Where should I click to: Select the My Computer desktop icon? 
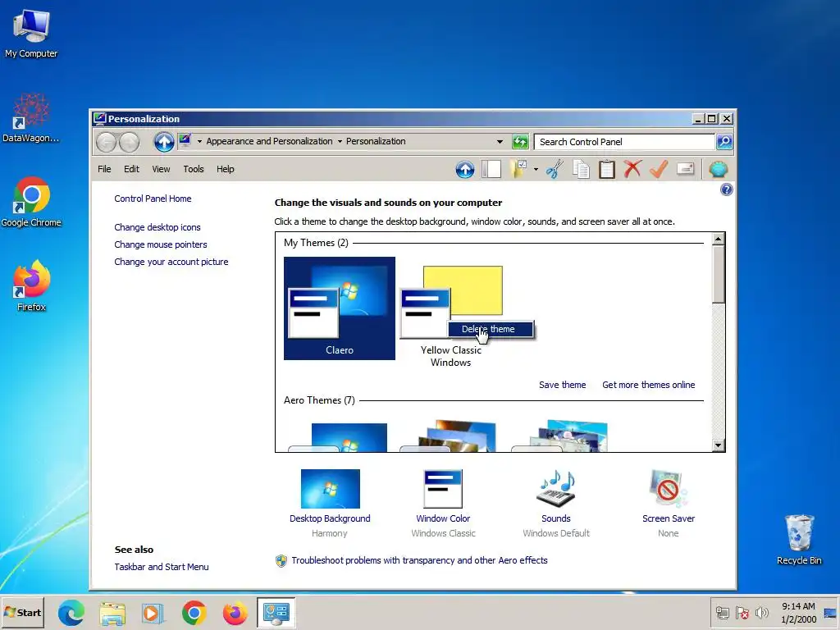click(x=31, y=33)
